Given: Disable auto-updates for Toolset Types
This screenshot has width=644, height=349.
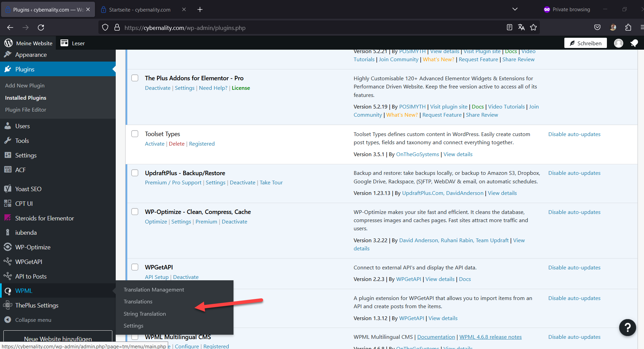Looking at the screenshot, I should (x=574, y=134).
